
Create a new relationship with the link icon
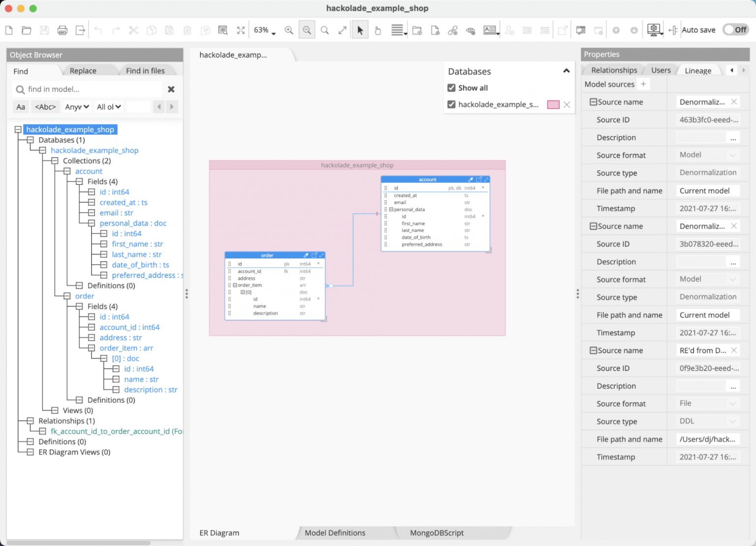[x=453, y=30]
